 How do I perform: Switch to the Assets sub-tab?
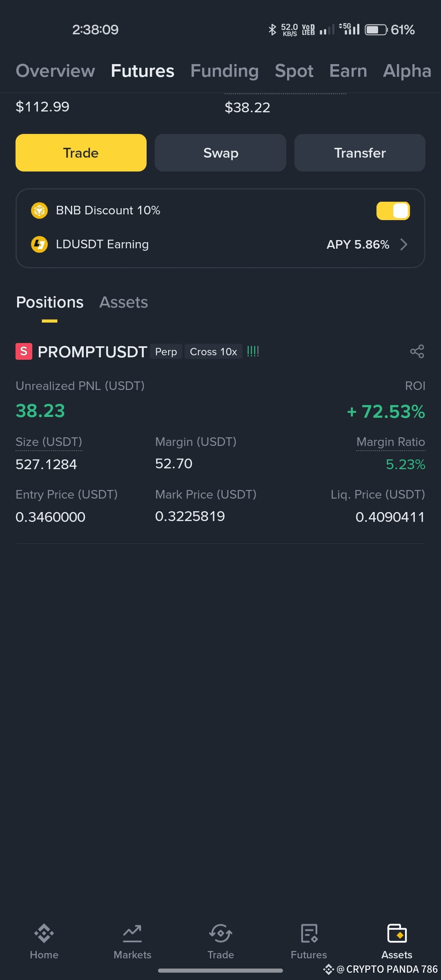point(124,302)
